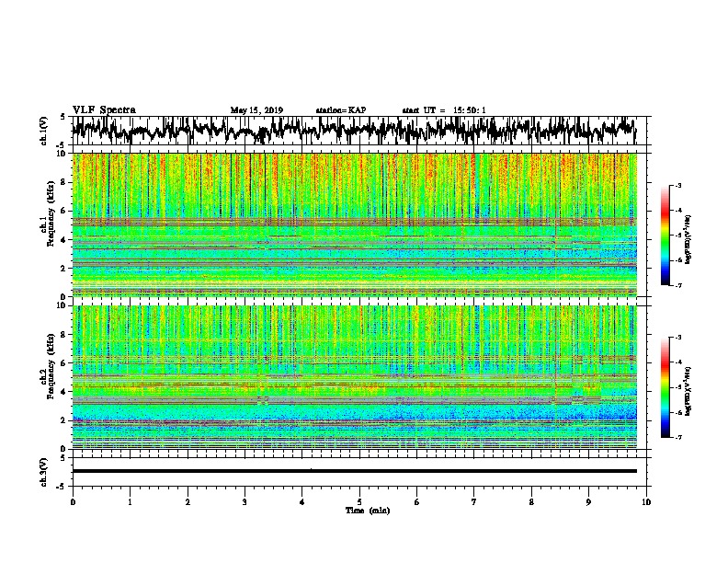728x563 pixels.
Task: Click the ch.1 "Frequency (kHz)" axis label
Action: pyautogui.click(x=51, y=214)
